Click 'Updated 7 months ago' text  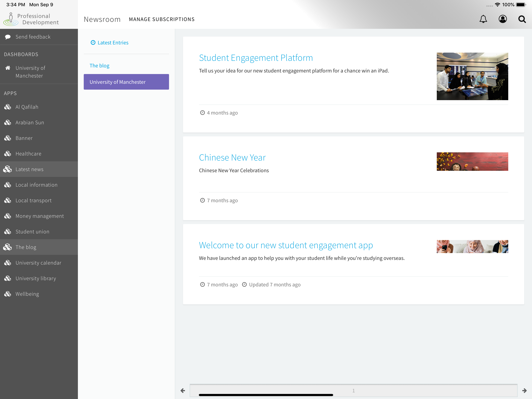point(275,284)
